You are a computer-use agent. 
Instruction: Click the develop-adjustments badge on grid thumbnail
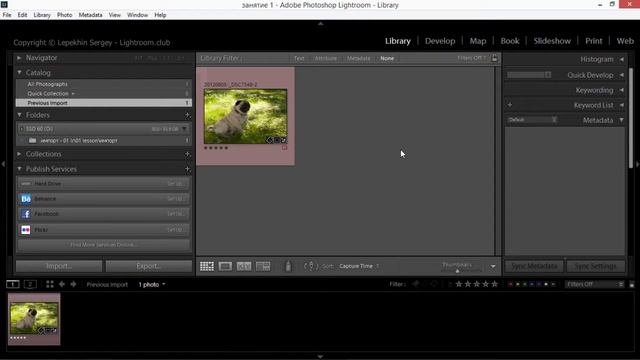point(284,140)
